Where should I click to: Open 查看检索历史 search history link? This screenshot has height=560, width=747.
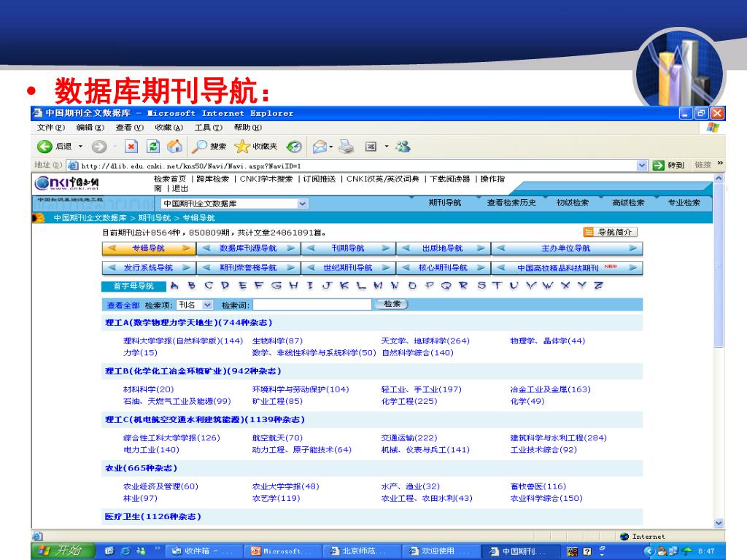point(511,203)
